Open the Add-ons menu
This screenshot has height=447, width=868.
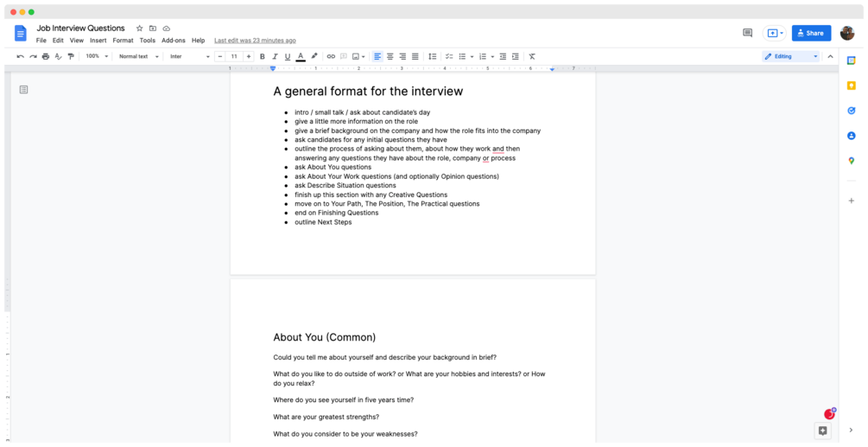point(174,41)
